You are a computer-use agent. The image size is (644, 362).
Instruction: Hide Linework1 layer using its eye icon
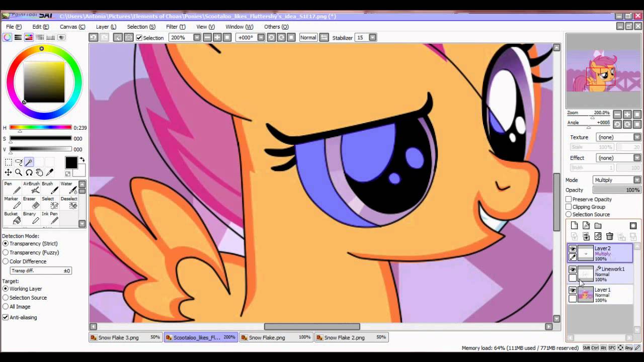[x=573, y=269]
